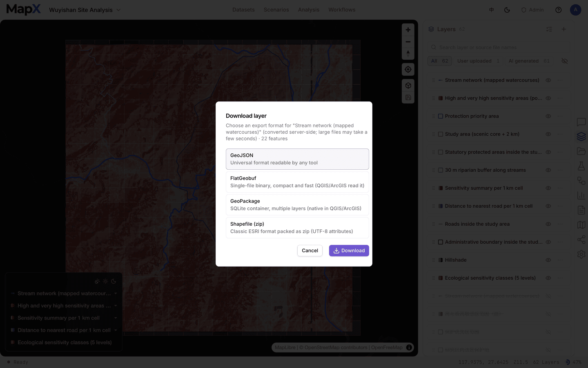Open the Wuyishan Site Analysis project dropdown
This screenshot has height=368, width=588.
click(x=85, y=10)
